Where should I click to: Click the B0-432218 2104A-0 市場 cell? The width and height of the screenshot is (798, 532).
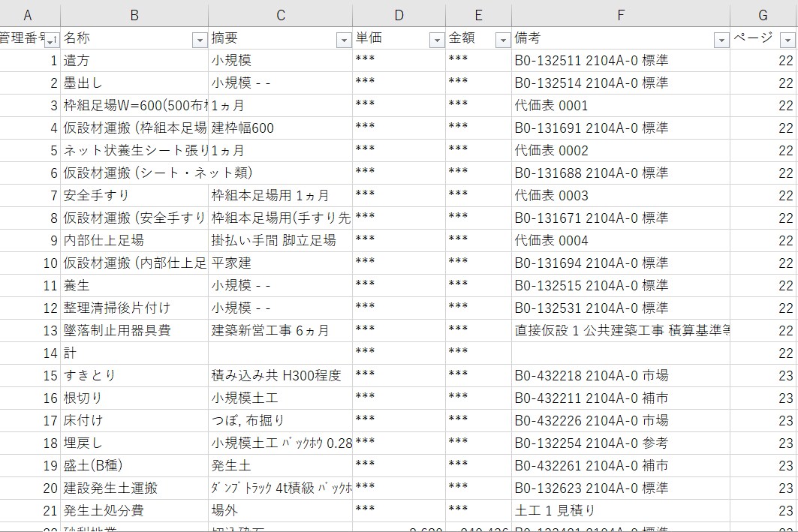coord(621,375)
